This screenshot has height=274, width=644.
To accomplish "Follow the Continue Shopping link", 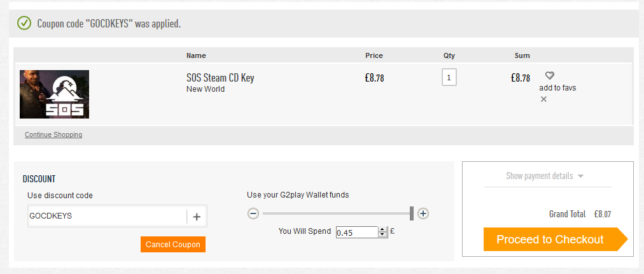I will point(53,134).
